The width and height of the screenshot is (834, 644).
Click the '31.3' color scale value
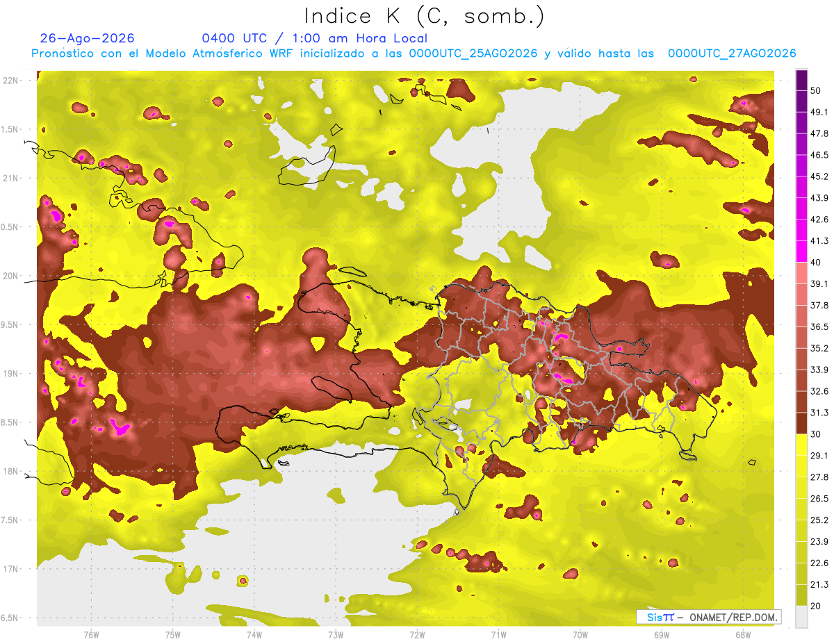coord(819,413)
